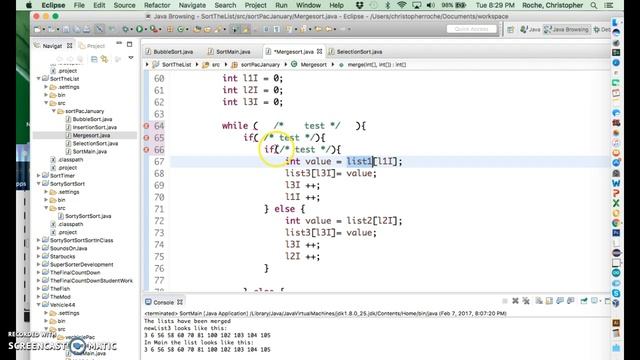Click the New file wizard toolbar icon
This screenshot has width=640, height=360.
pyautogui.click(x=37, y=29)
